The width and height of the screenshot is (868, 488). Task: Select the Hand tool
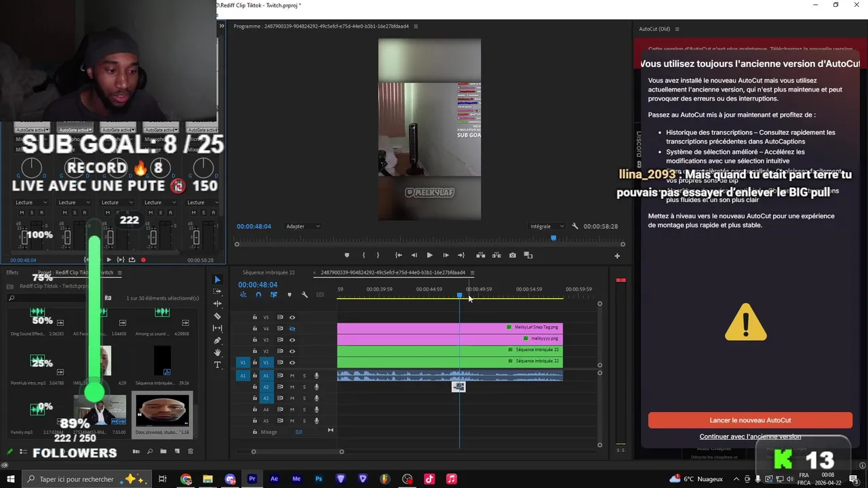coord(218,352)
